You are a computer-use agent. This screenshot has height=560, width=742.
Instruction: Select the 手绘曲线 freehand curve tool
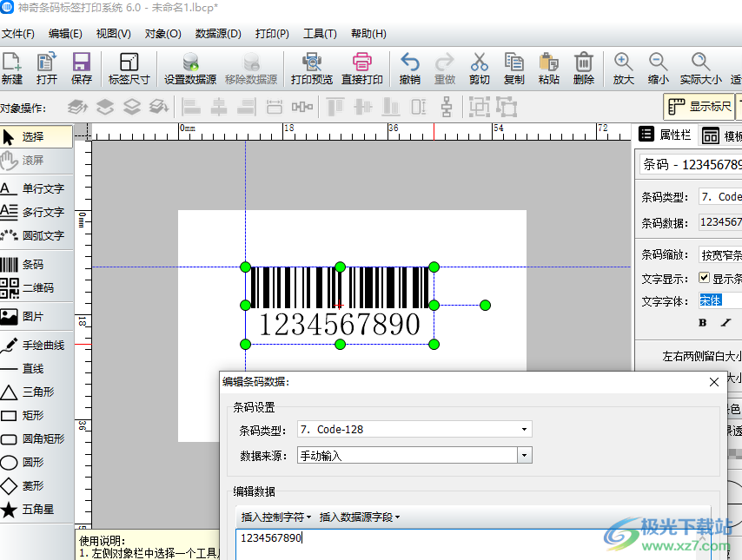(x=36, y=346)
